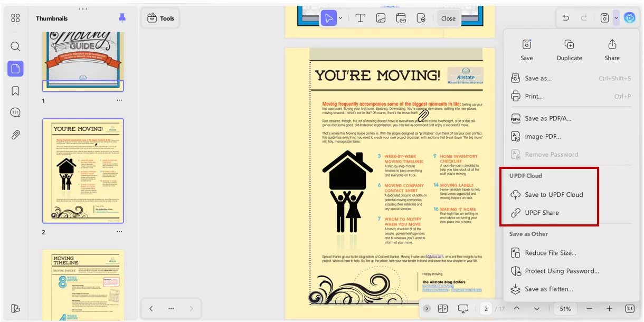The image size is (644, 322).
Task: Open the comments panel icon
Action: [15, 113]
